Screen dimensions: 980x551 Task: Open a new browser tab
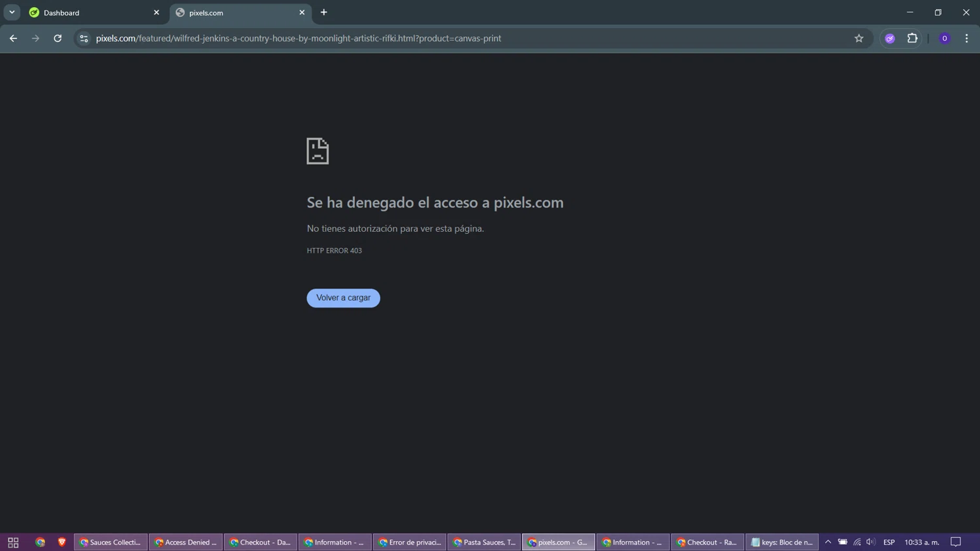323,12
